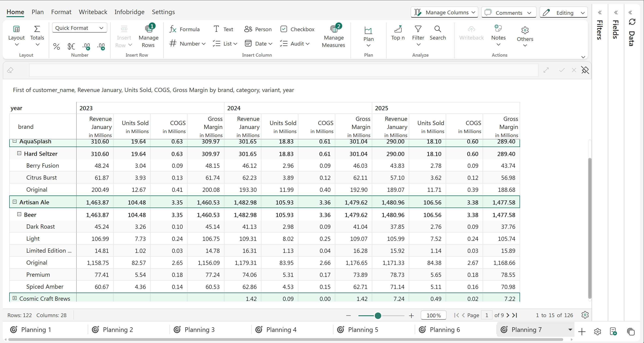Collapse the AquaSplash brand row
Image resolution: width=644 pixels, height=343 pixels.
[x=15, y=141]
